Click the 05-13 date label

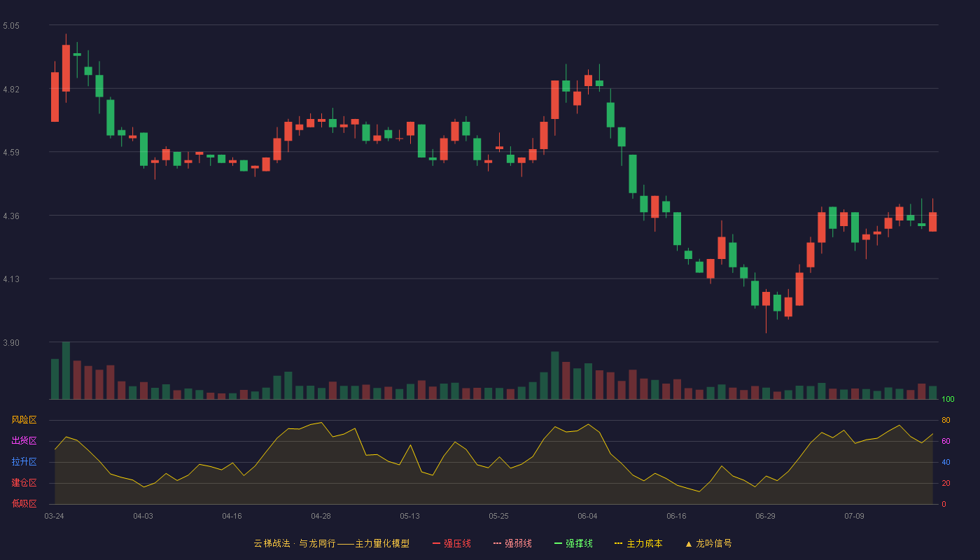(x=409, y=516)
